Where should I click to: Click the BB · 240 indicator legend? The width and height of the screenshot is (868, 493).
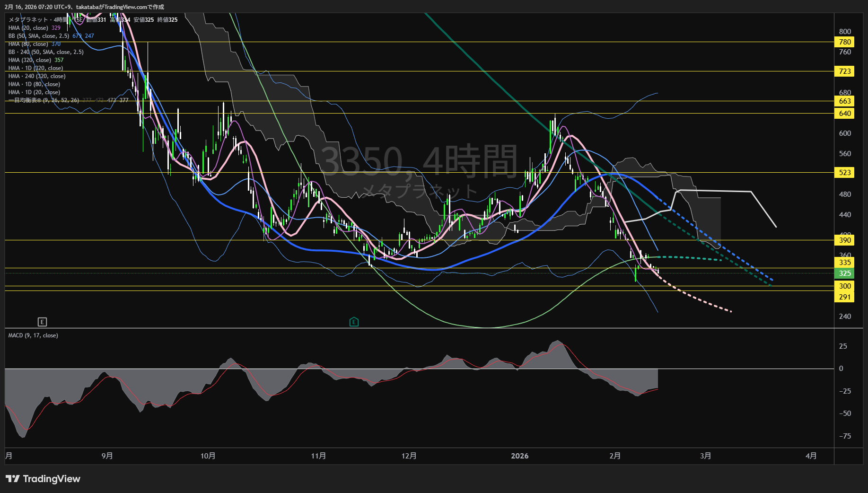[46, 52]
